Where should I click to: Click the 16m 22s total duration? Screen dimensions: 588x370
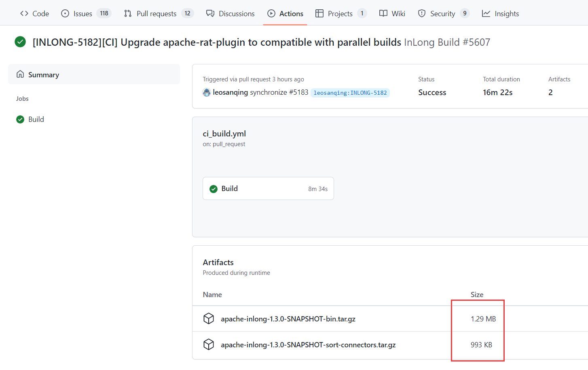[497, 92]
